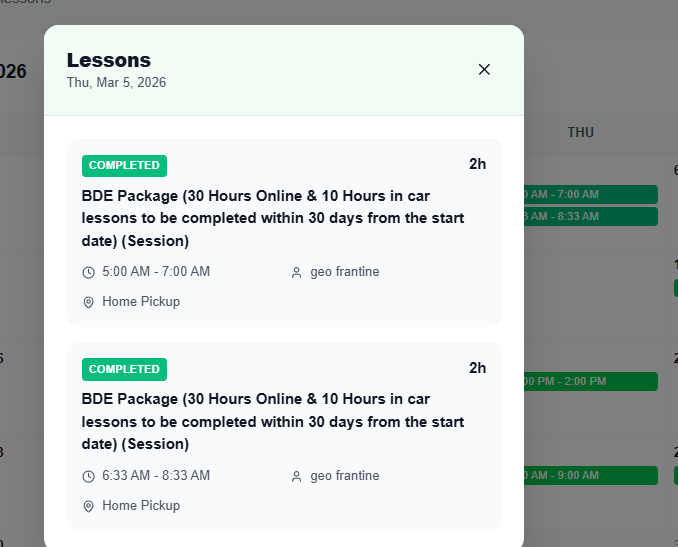Click the COMPLETED badge on the 6:33 AM lesson
Screen dimensions: 678x547
(124, 369)
